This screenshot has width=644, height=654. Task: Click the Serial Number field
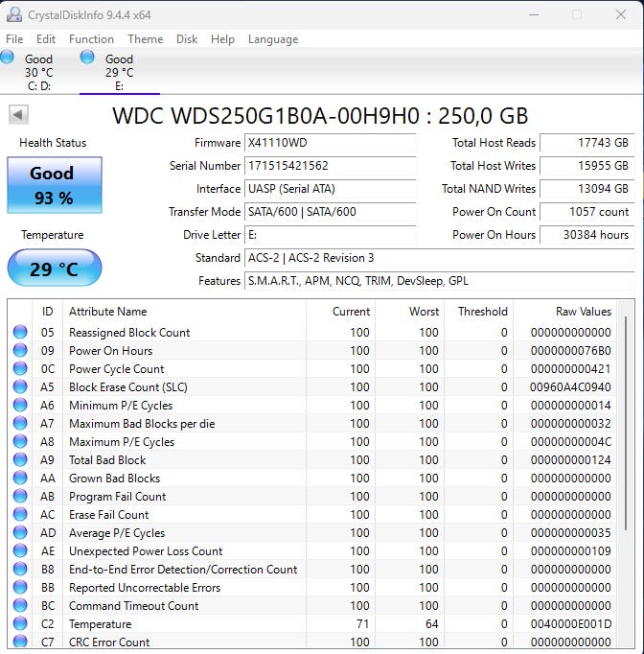click(x=330, y=166)
